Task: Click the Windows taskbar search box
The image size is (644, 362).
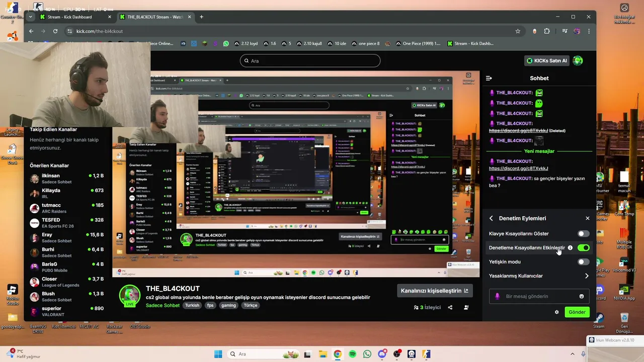Action: 262,354
